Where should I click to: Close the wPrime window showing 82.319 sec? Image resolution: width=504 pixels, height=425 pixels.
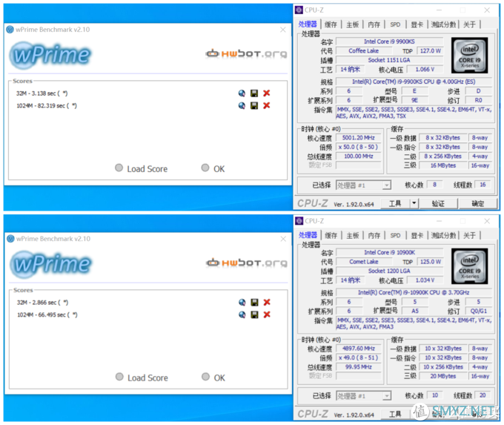[x=283, y=30]
